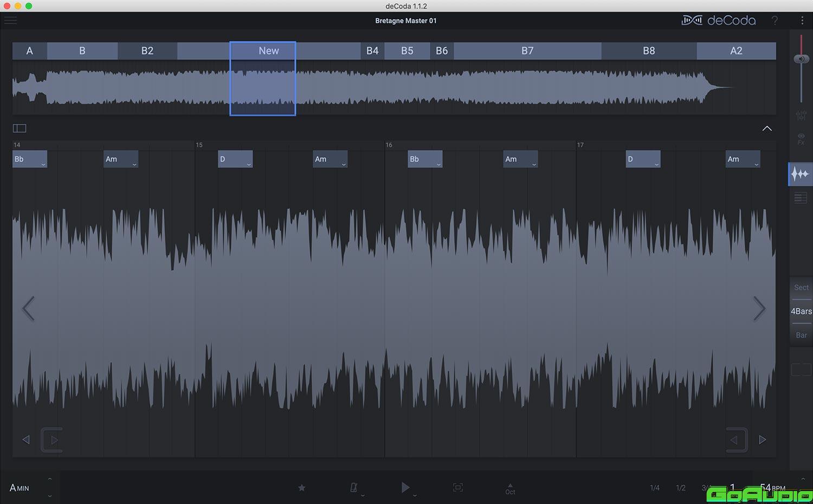Collapse the song overview with chevron up
The image size is (813, 504).
pyautogui.click(x=767, y=128)
